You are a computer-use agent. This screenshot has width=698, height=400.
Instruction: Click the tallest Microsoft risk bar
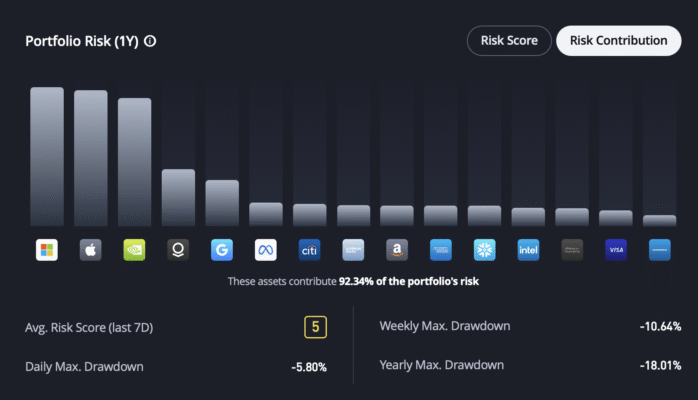(x=47, y=157)
